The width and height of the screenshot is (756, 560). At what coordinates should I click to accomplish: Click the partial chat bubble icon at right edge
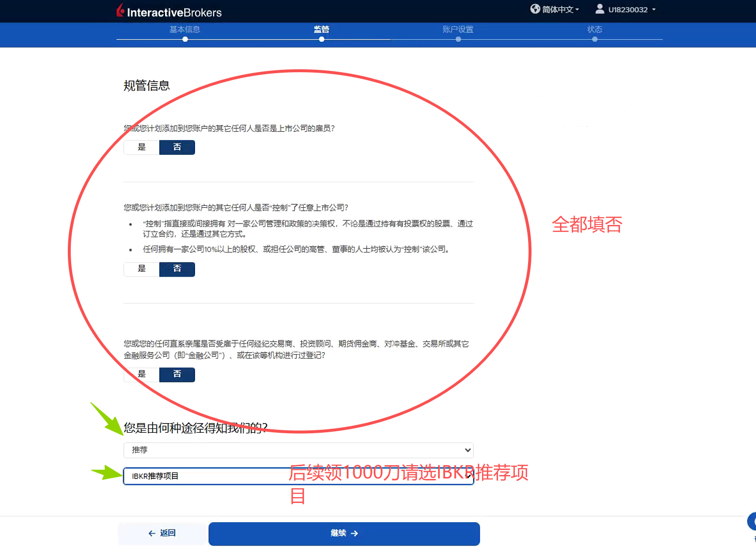tap(752, 522)
